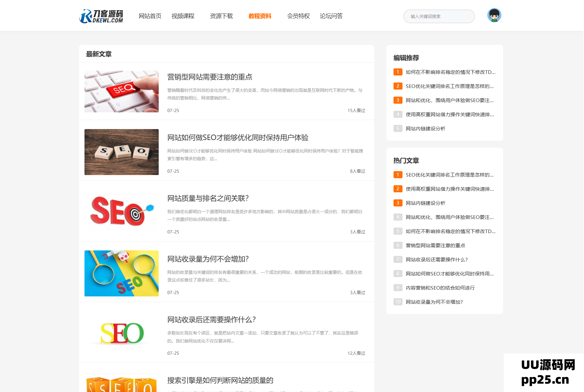Go to 网站首页 in the navigation
Image resolution: width=584 pixels, height=392 pixels.
tap(150, 16)
